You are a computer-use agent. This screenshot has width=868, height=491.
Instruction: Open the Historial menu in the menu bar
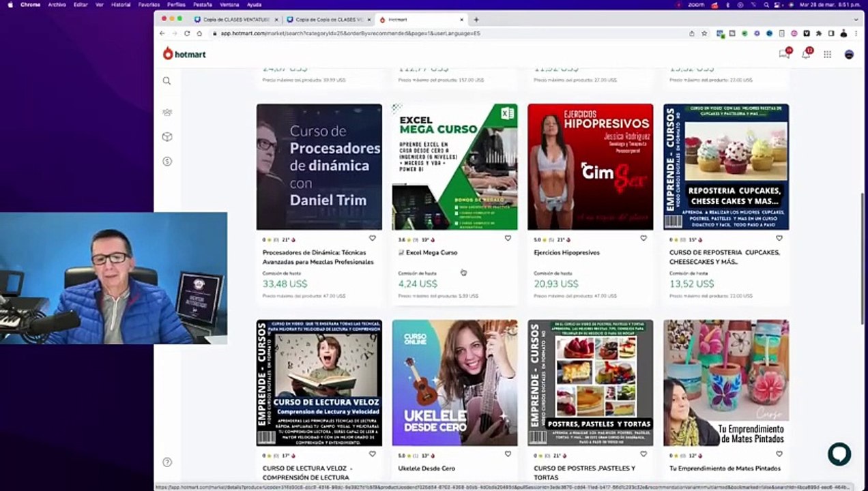tap(121, 4)
